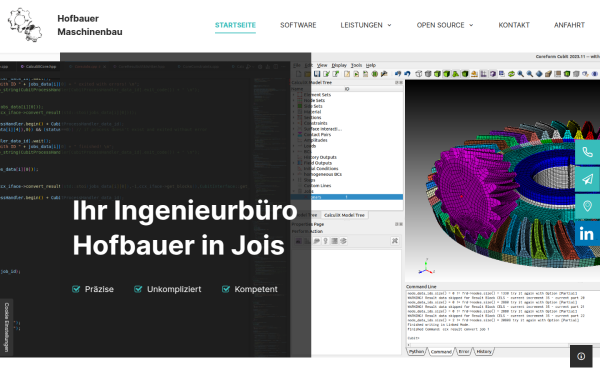Visit the LinkedIn profile icon
Viewport: 600px width, 375px height.
(587, 234)
